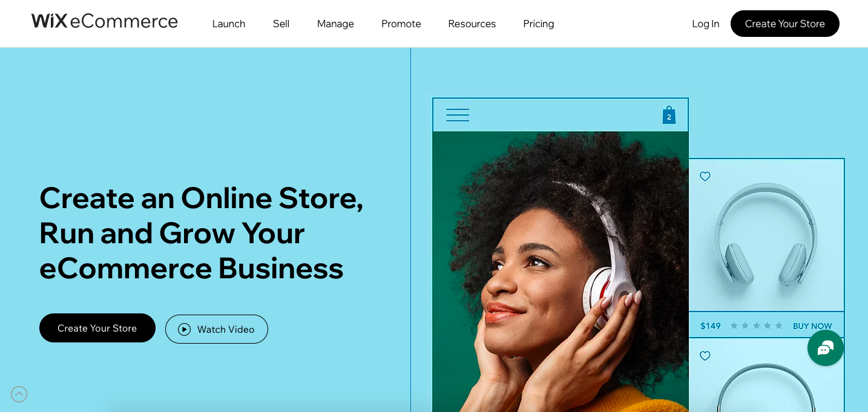The height and width of the screenshot is (412, 868).
Task: Open the green chat support bubble
Action: click(x=826, y=348)
